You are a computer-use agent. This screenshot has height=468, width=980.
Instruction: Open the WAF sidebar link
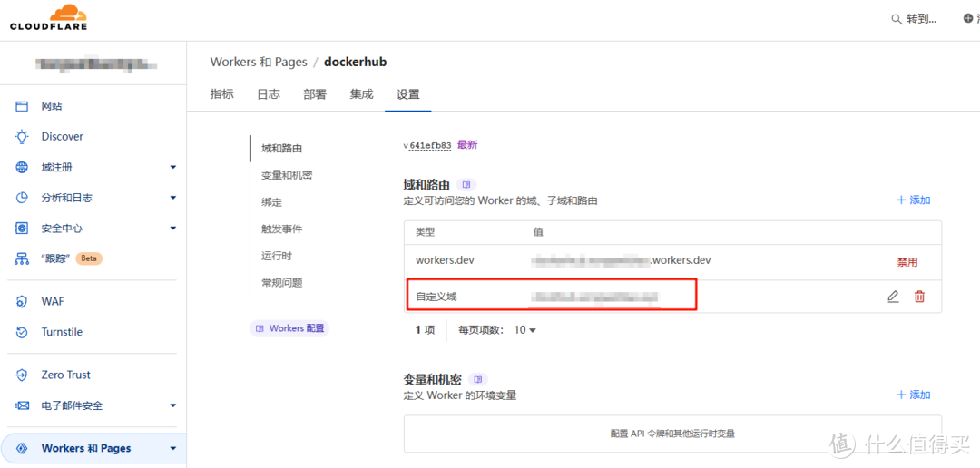coord(54,302)
